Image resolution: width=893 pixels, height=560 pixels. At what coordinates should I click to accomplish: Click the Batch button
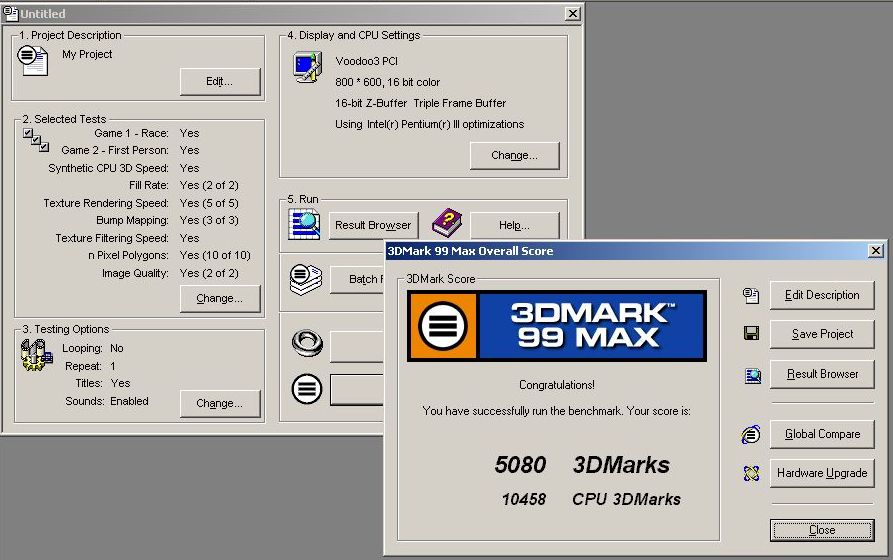click(x=358, y=279)
